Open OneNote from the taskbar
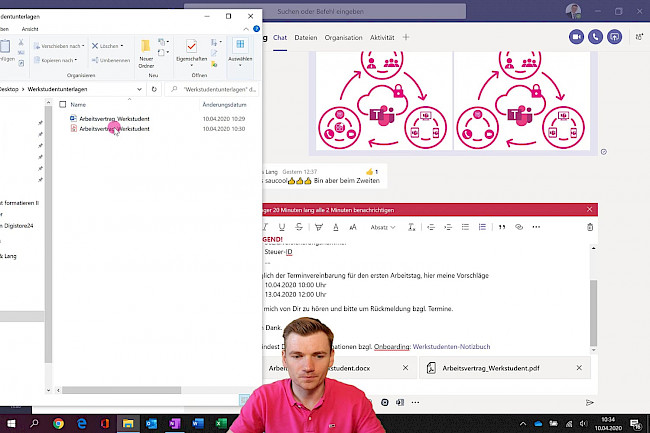The image size is (650, 433). click(x=175, y=423)
